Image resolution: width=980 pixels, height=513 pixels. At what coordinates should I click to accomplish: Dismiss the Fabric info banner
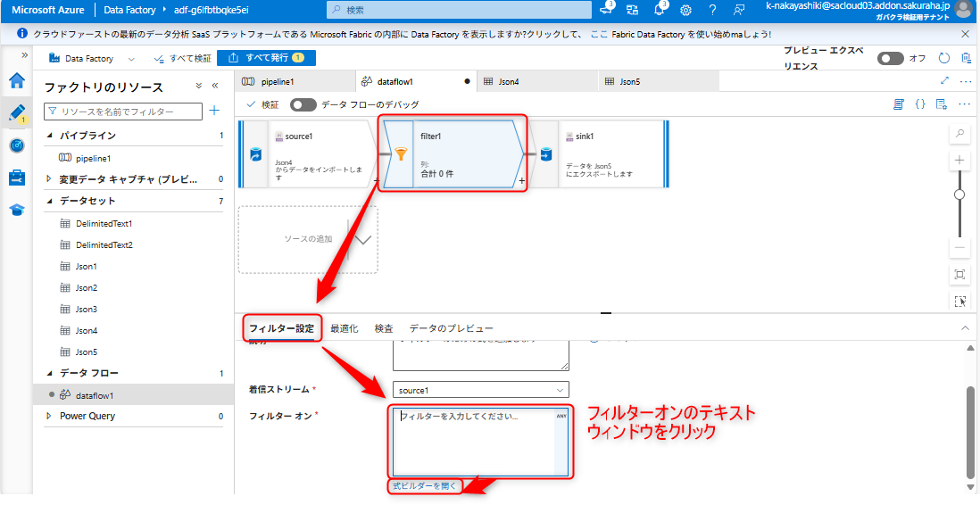click(965, 34)
